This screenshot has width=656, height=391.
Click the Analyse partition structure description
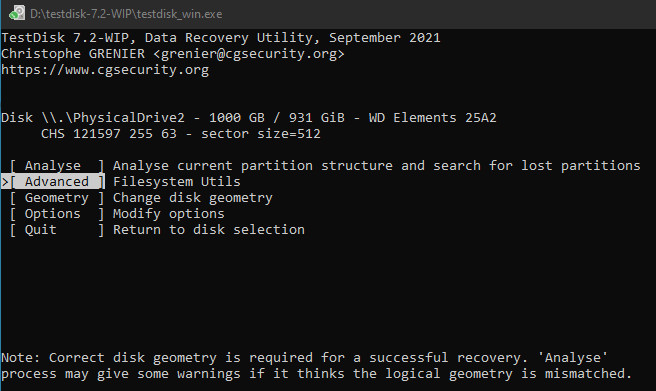coord(377,166)
